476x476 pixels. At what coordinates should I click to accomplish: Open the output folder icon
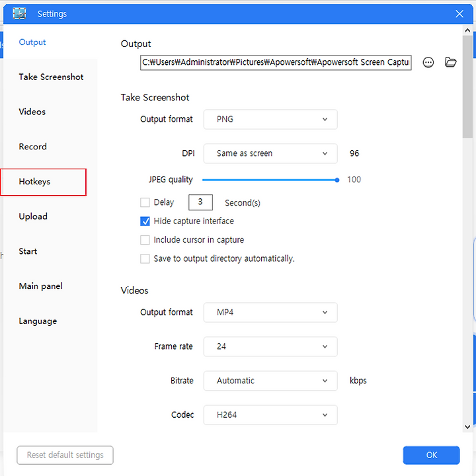point(450,62)
